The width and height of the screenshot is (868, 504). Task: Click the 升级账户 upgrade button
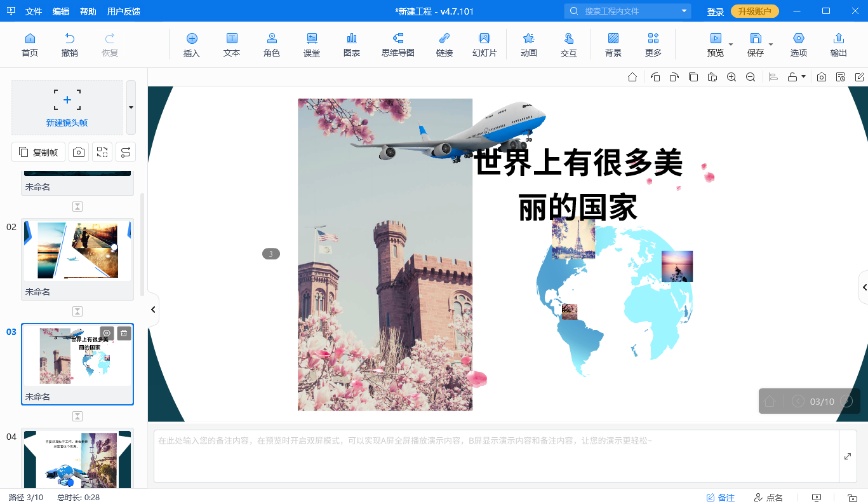pyautogui.click(x=754, y=11)
